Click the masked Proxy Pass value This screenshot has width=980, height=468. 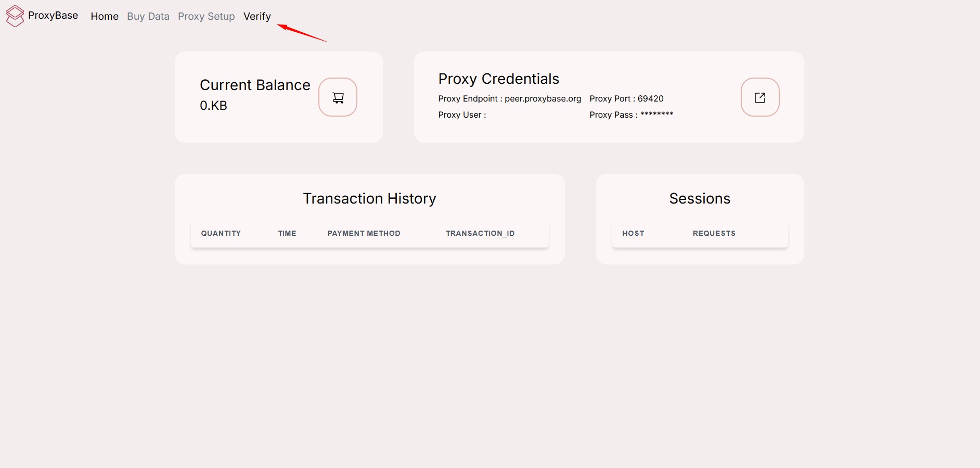point(656,115)
